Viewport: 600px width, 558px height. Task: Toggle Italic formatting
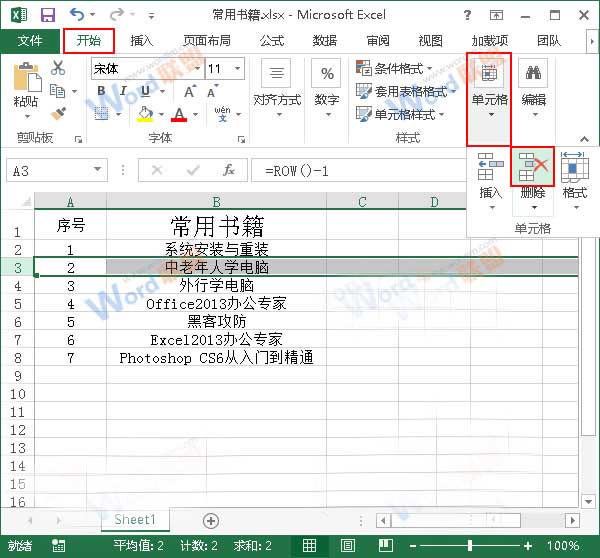tap(123, 91)
